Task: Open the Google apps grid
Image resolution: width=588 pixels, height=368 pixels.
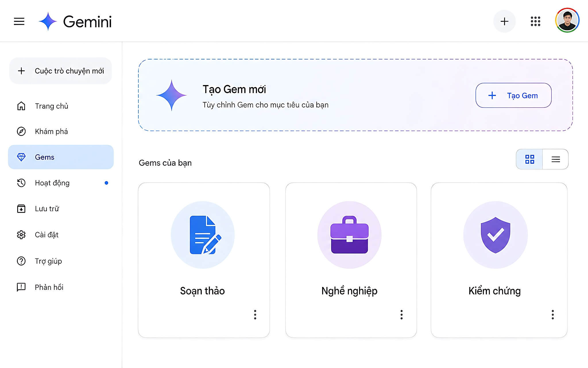Action: click(535, 21)
